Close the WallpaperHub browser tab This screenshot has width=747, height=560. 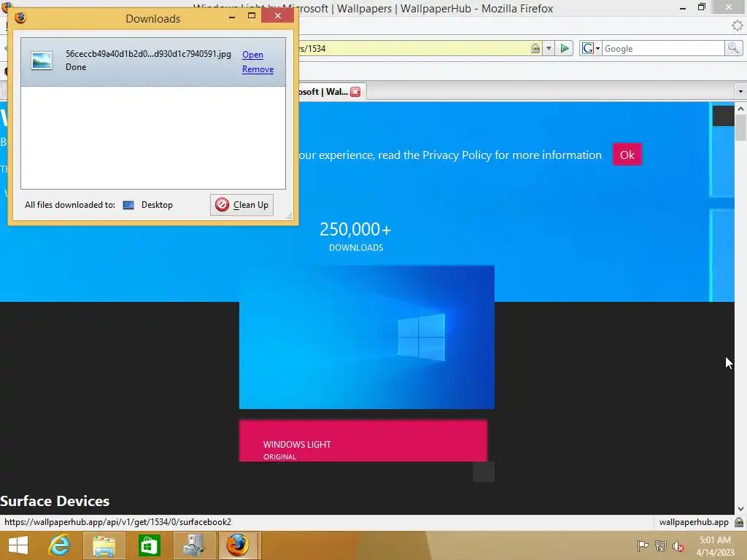pos(355,92)
